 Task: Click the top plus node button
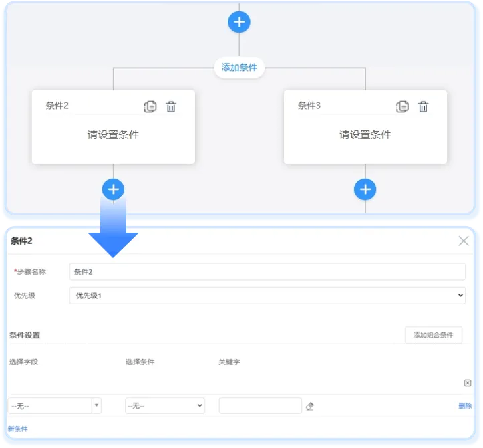point(239,22)
